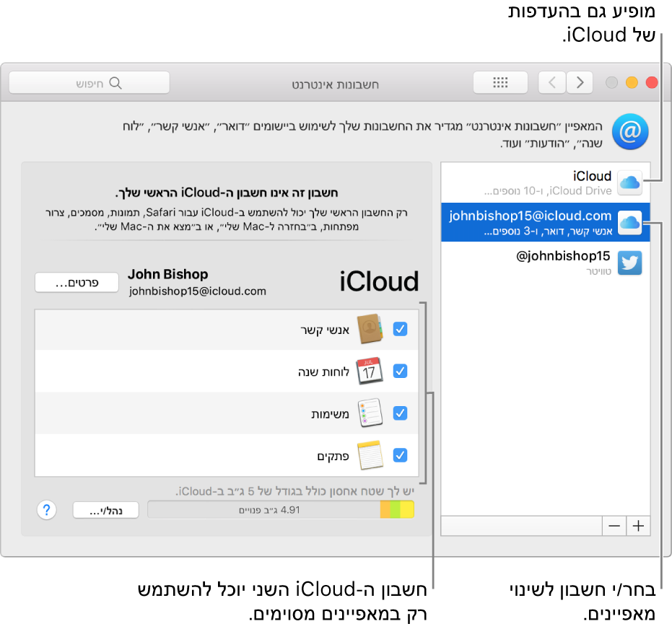672x629 pixels.
Task: Click the פתקים service label
Action: click(333, 456)
